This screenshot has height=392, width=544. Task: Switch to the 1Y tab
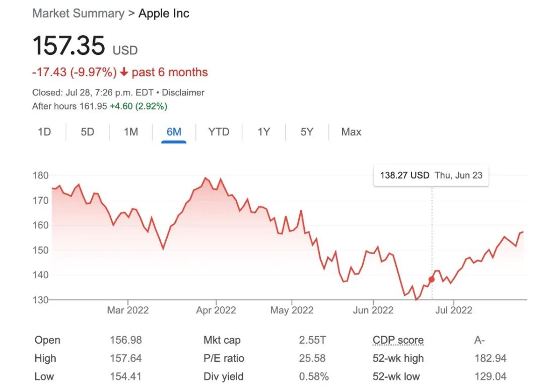tap(264, 132)
